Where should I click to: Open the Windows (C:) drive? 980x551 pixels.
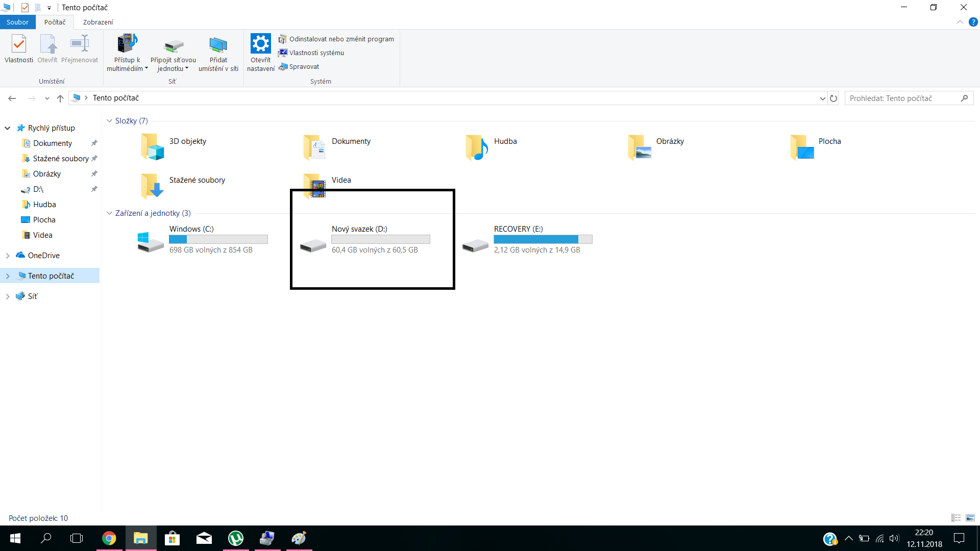[x=150, y=241]
